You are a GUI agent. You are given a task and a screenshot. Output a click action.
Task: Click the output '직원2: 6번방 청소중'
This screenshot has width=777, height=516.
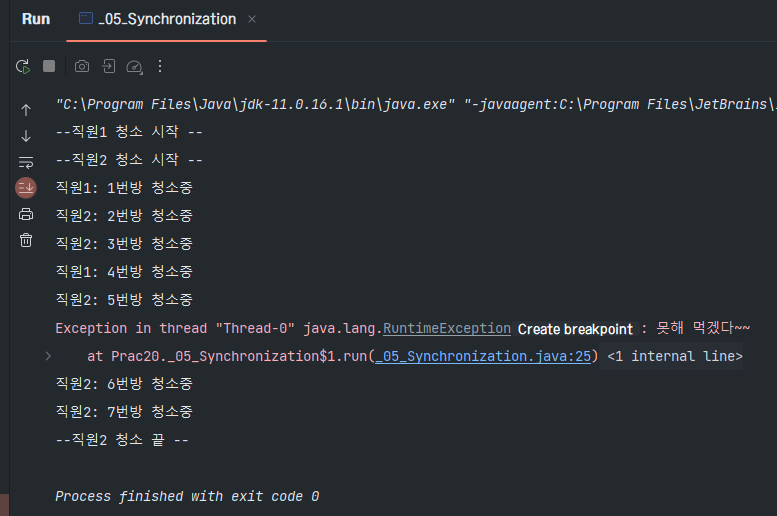pyautogui.click(x=124, y=384)
